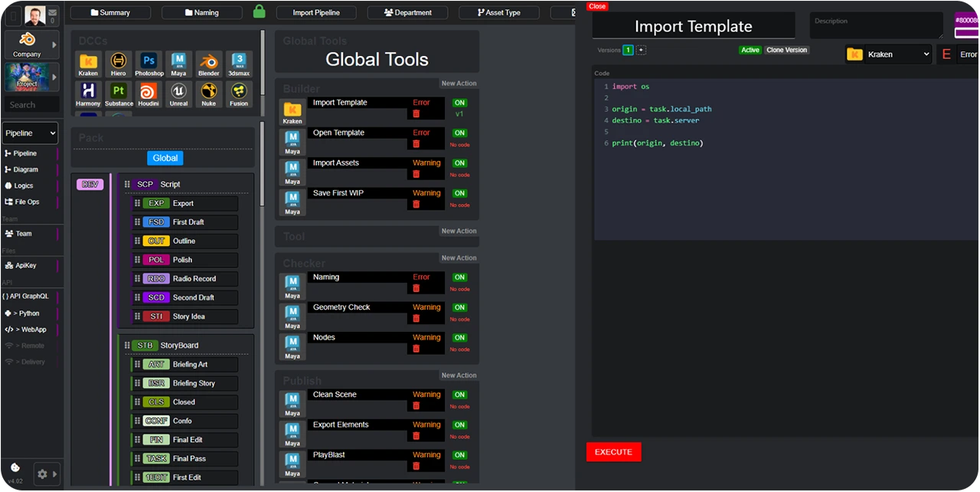Click the Unreal DCC icon
Image resolution: width=980 pixels, height=492 pixels.
tap(178, 93)
